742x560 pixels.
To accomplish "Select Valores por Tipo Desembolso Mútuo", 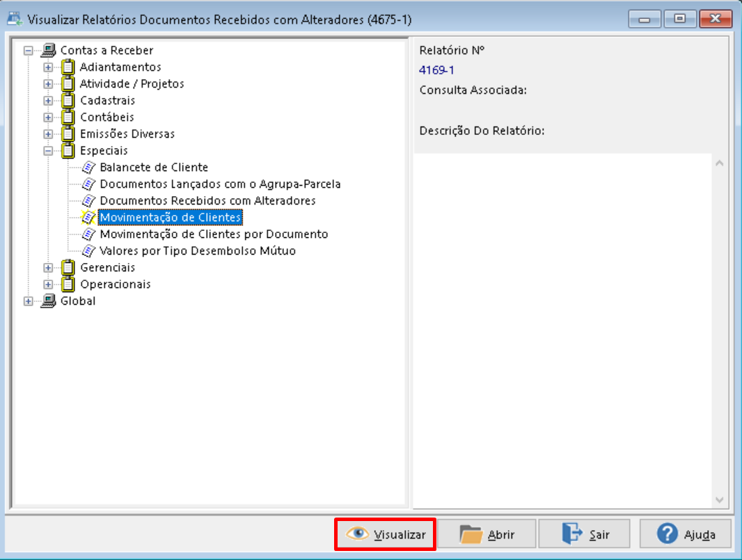I will coord(198,250).
